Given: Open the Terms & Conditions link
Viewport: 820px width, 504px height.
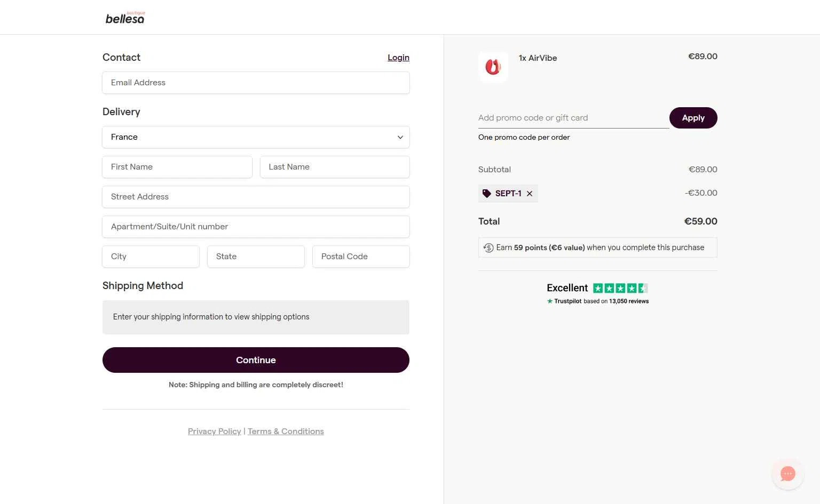Looking at the screenshot, I should coord(286,431).
